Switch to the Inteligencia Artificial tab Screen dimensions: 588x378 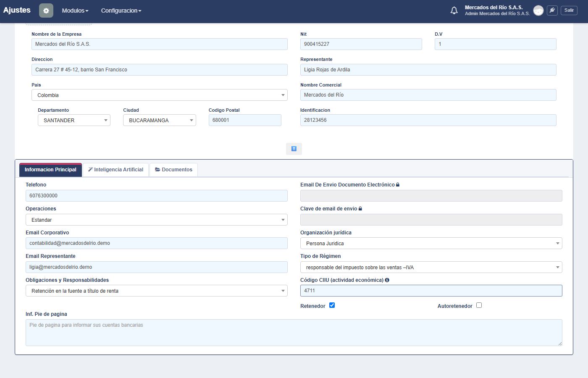point(115,170)
